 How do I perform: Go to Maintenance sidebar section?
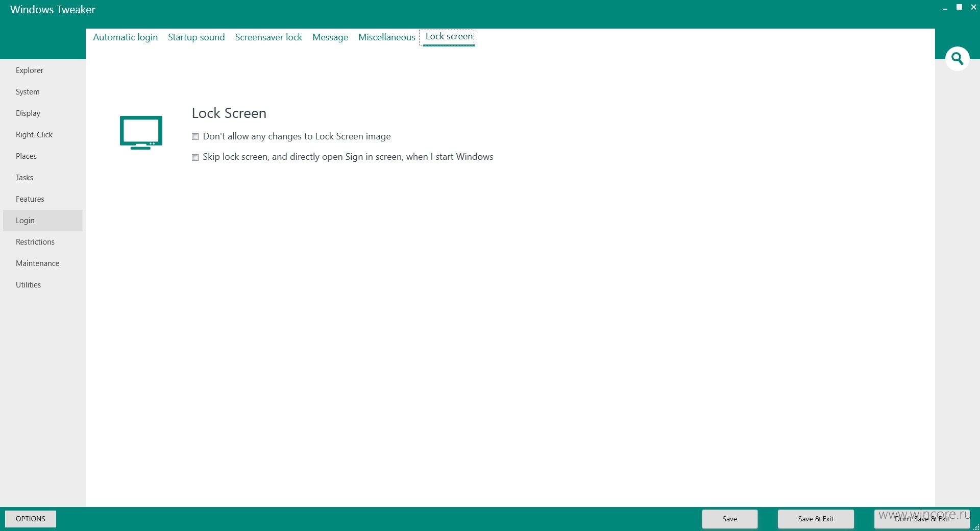(43, 263)
